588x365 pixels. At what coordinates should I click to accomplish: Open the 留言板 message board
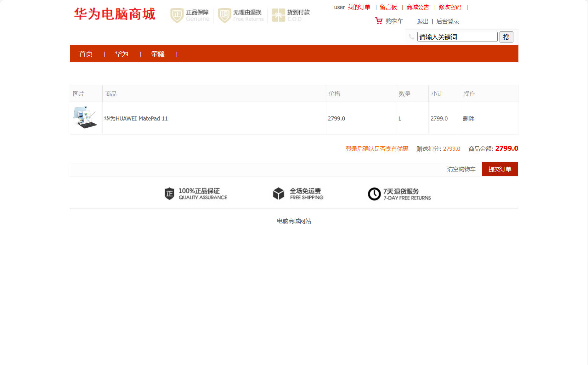(x=388, y=7)
